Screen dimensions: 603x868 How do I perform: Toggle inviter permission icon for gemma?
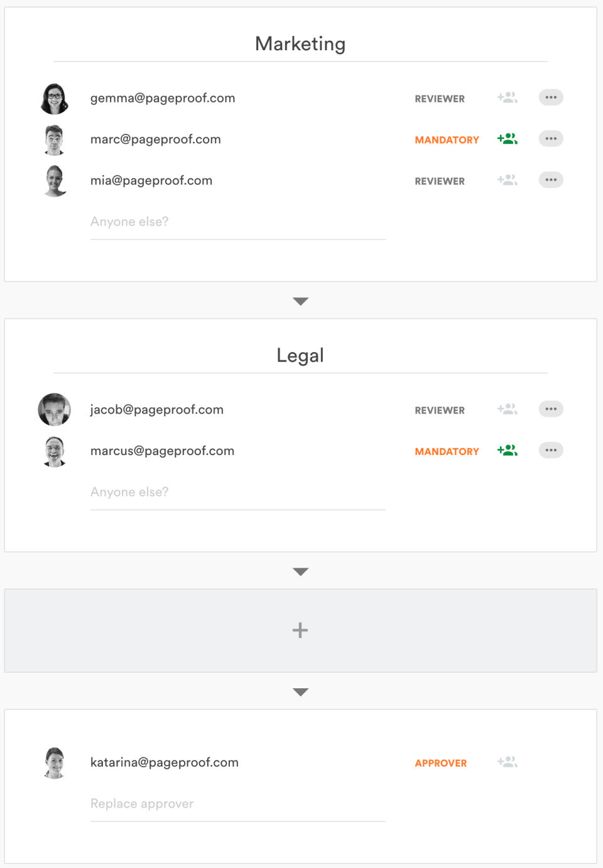click(508, 97)
